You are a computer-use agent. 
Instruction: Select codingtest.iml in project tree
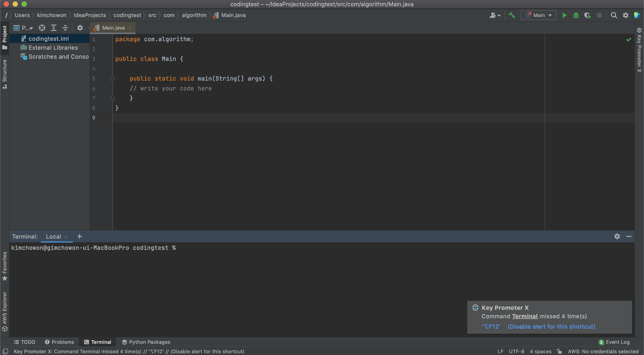tap(49, 38)
